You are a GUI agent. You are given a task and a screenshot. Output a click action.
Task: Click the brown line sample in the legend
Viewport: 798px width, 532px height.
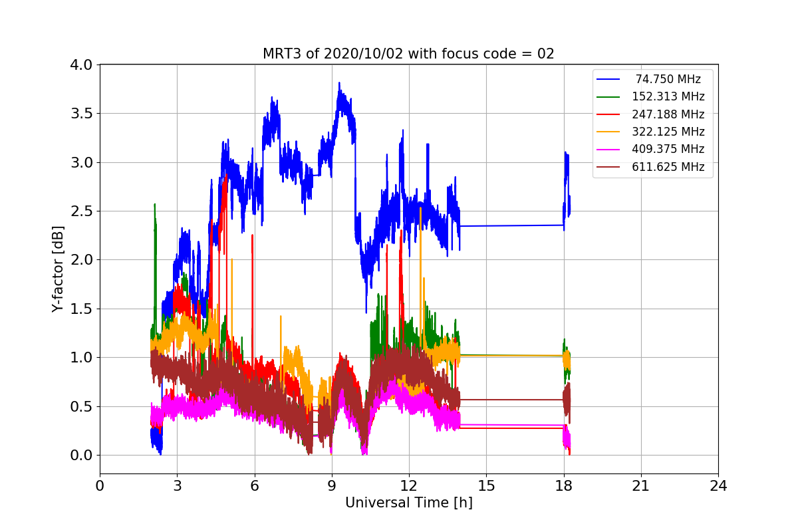pos(609,167)
